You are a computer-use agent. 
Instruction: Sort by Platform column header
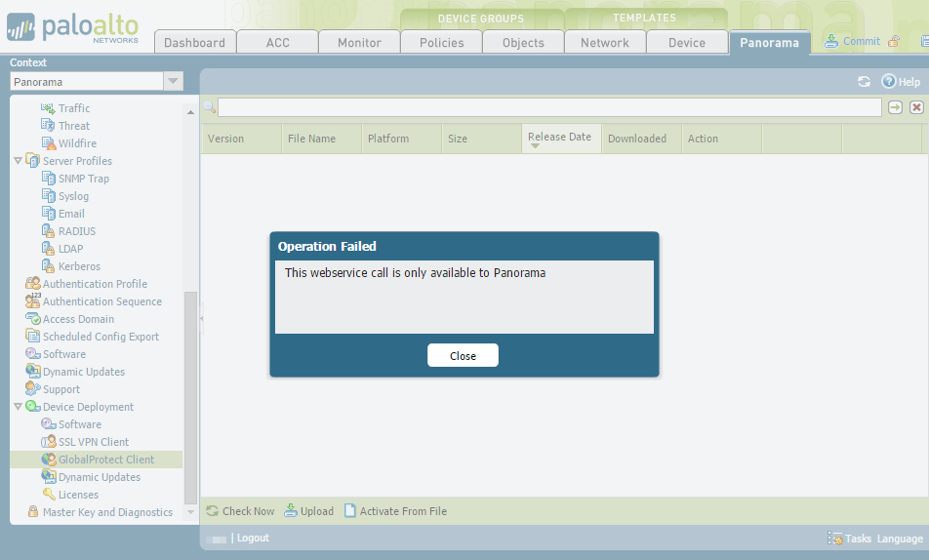(x=401, y=139)
